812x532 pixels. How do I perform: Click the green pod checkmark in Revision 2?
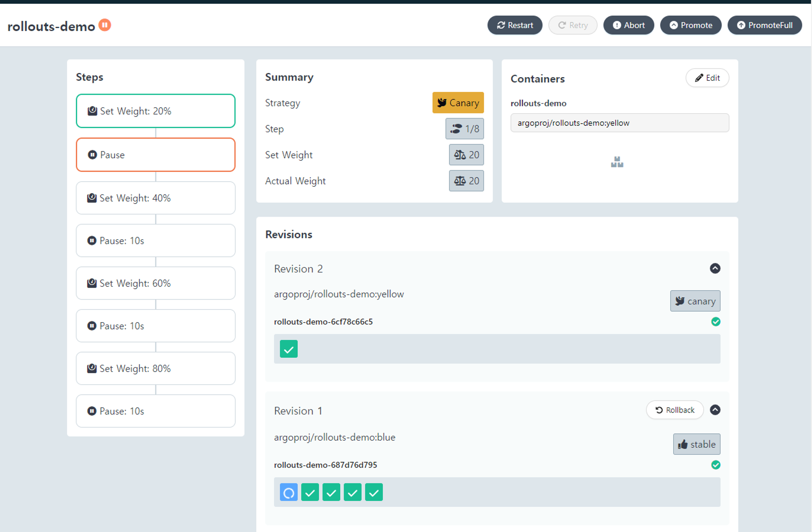[x=289, y=349]
